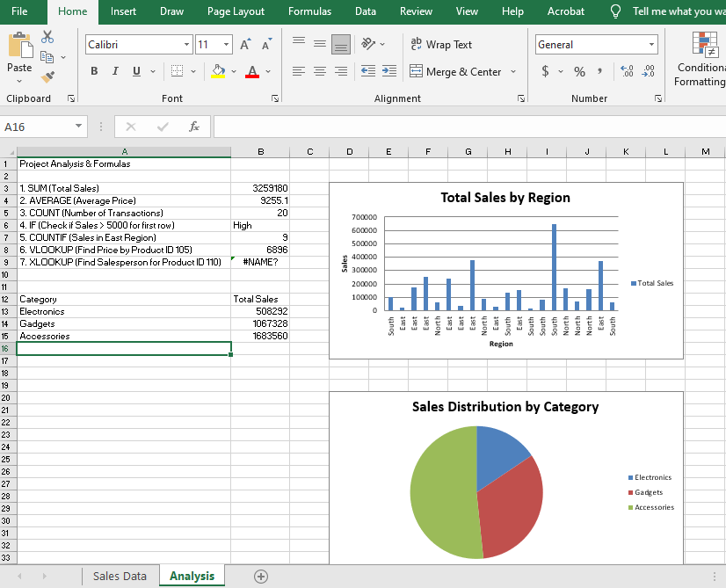Select cell containing #NAME? error
The width and height of the screenshot is (726, 588).
point(260,262)
